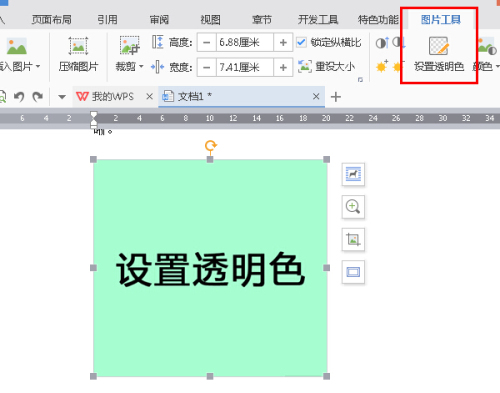Switch to the My WPS document tab
The image size is (500, 393).
point(105,97)
